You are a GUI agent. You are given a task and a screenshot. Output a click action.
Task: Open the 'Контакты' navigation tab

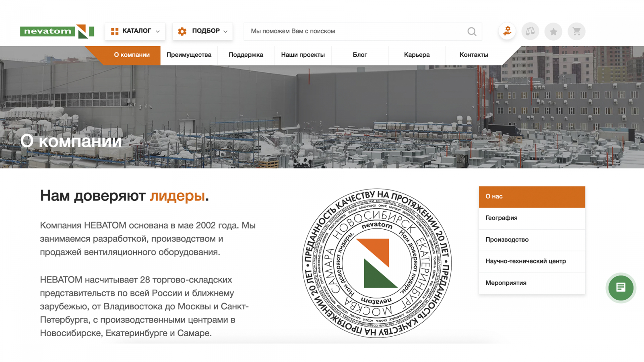474,55
